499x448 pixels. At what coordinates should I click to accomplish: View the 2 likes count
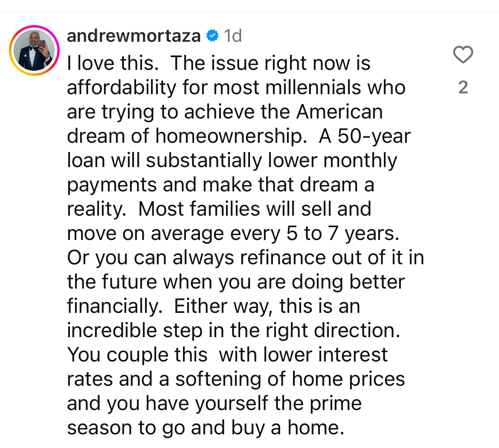pos(463,87)
